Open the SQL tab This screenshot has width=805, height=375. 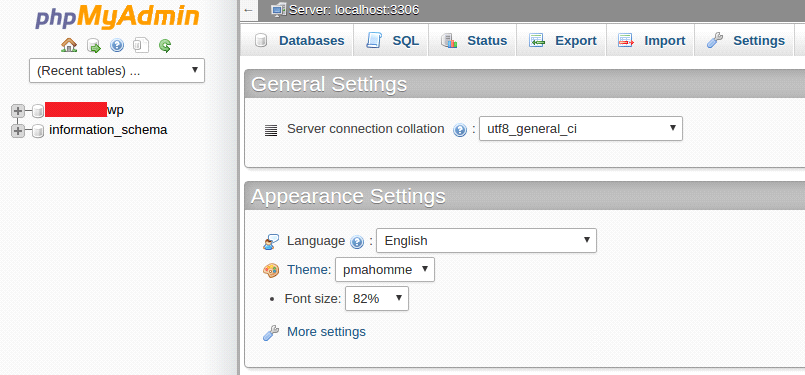tap(391, 41)
